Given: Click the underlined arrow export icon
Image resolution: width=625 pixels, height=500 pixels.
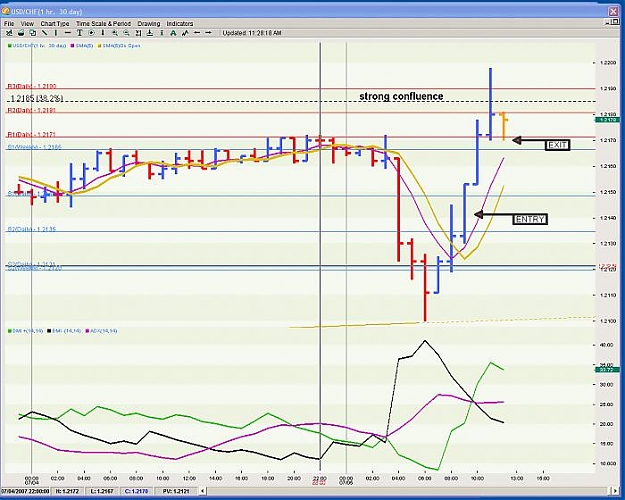Looking at the screenshot, I should (150, 33).
